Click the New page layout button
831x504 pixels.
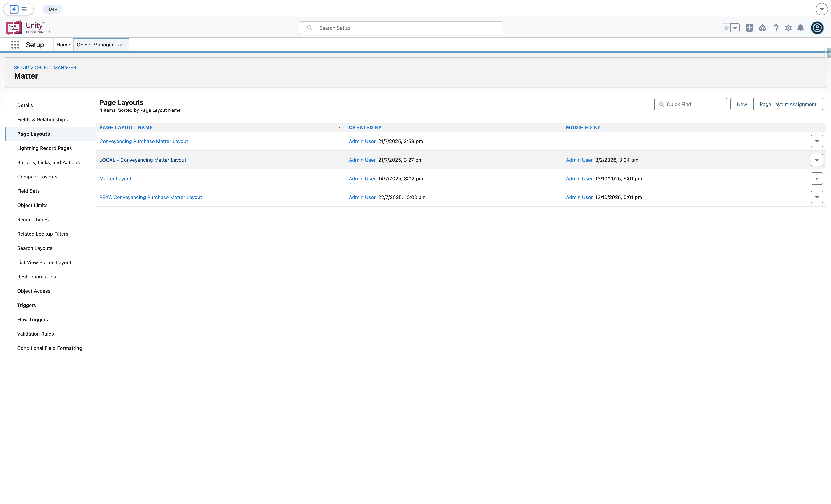(742, 104)
